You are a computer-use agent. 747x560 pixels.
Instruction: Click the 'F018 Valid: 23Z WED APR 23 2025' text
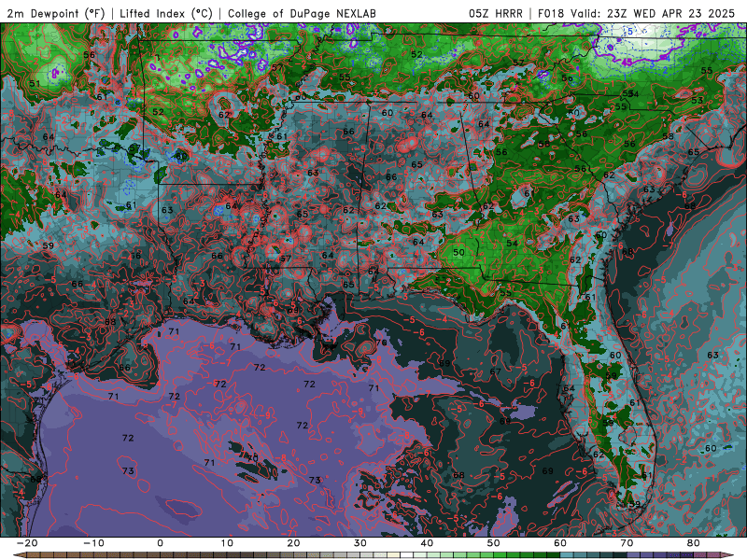(637, 13)
